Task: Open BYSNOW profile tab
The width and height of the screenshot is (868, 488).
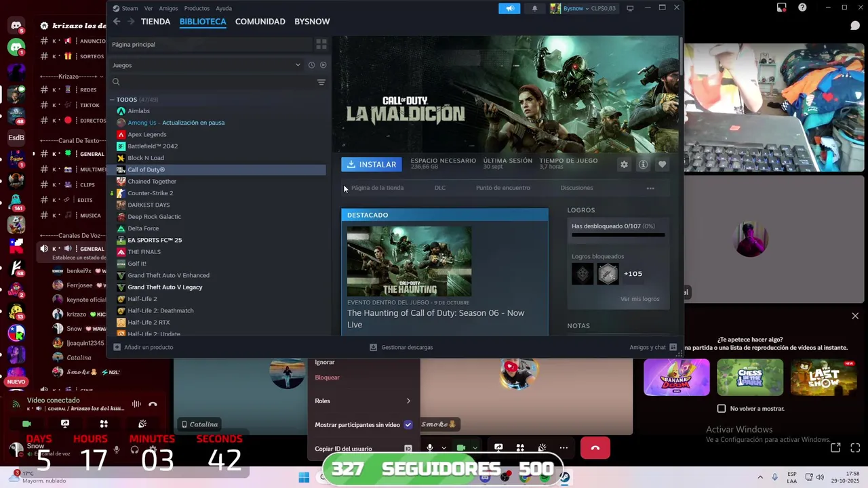Action: click(x=312, y=22)
